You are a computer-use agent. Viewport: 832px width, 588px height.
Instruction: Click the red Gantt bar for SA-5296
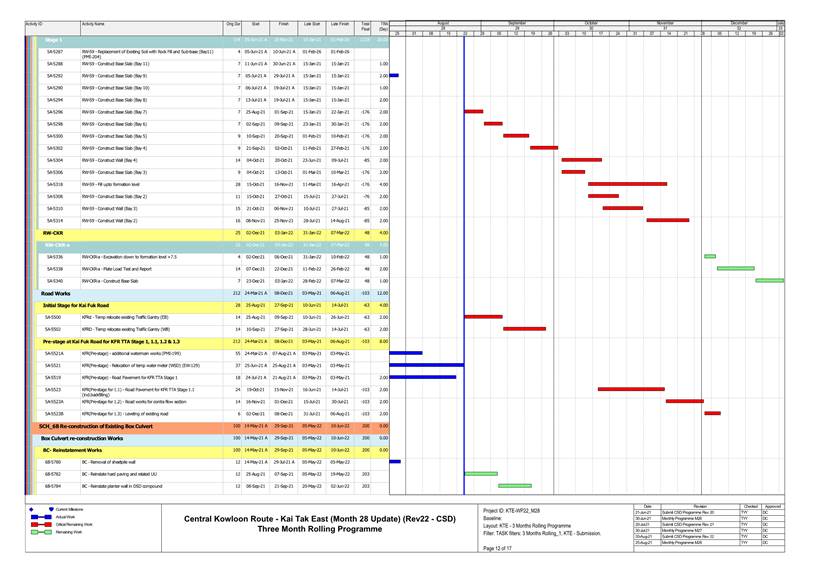(x=474, y=111)
